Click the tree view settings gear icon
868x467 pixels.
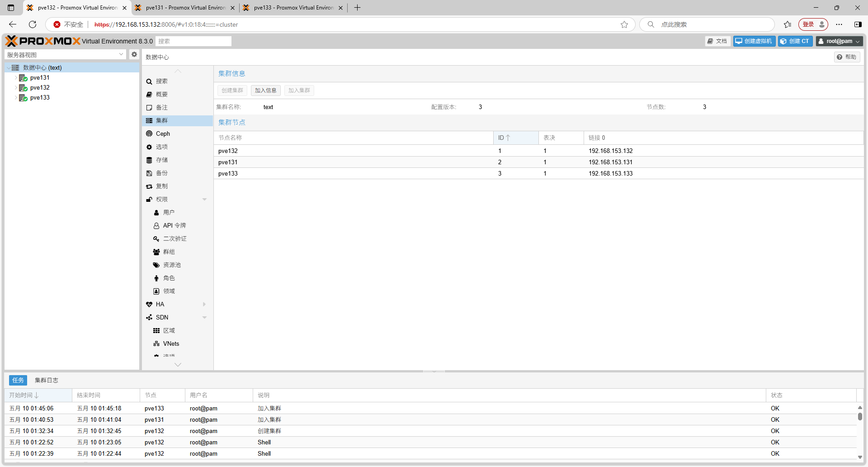click(134, 54)
